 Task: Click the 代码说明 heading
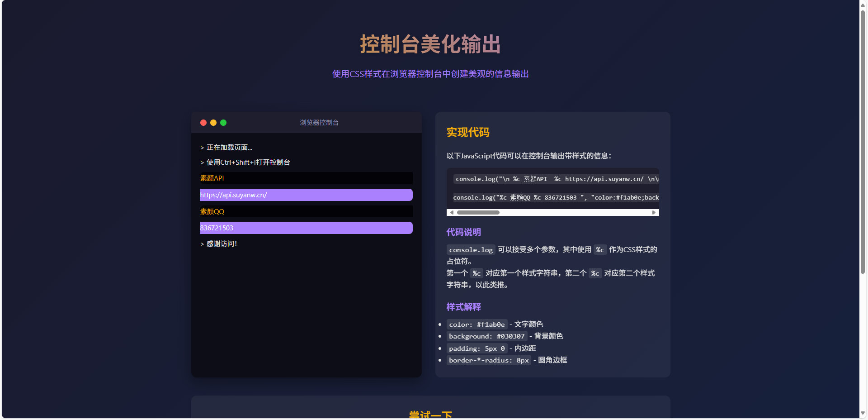464,232
